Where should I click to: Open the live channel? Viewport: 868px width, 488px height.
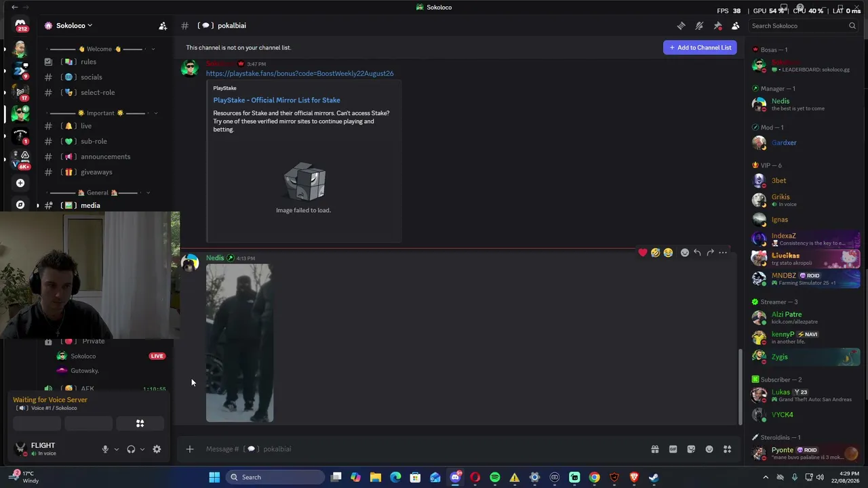(86, 126)
